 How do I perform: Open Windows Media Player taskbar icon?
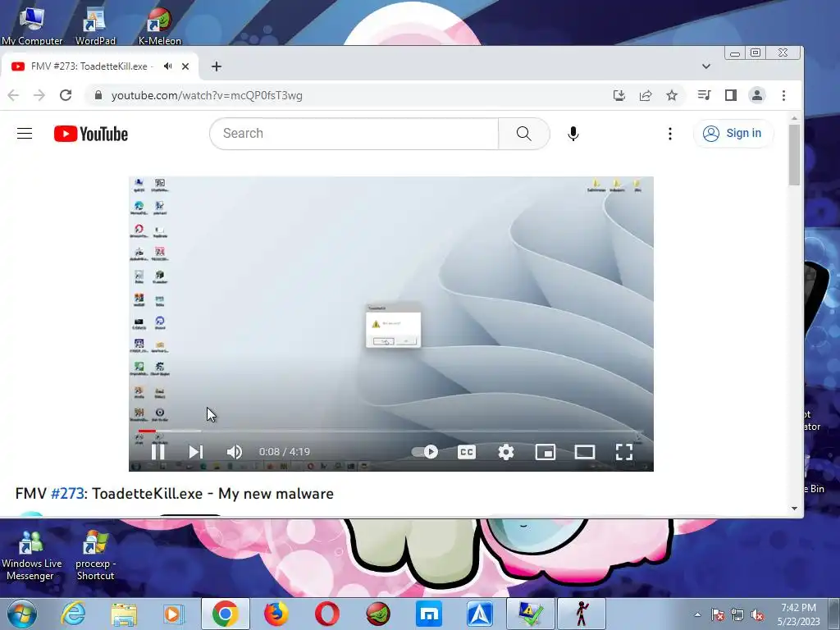click(174, 614)
